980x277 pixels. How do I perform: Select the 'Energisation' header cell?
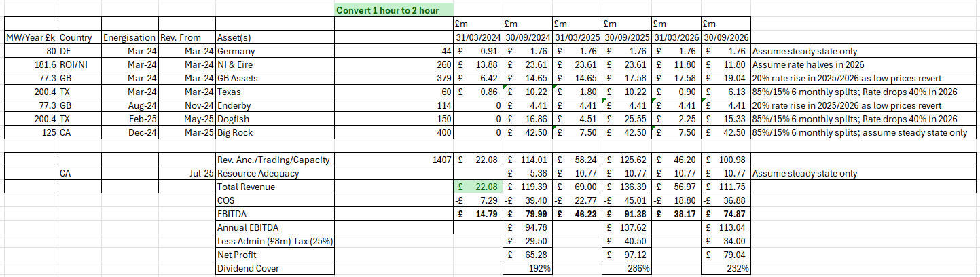(x=130, y=37)
